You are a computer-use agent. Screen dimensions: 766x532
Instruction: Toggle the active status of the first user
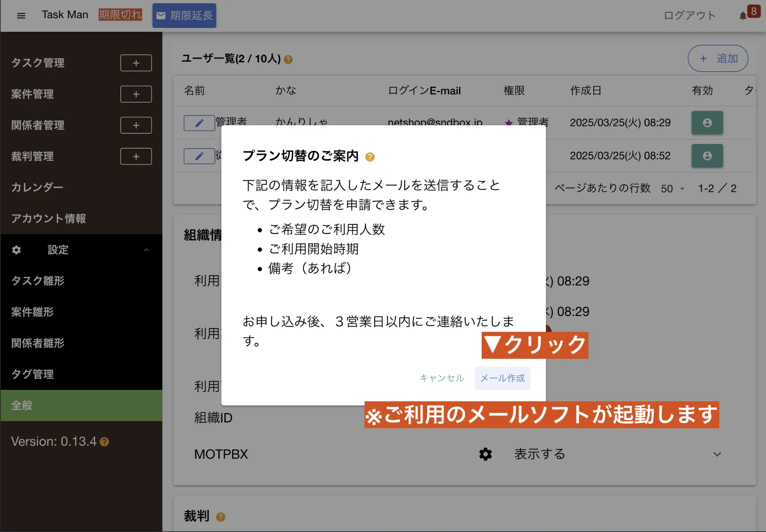pos(707,123)
